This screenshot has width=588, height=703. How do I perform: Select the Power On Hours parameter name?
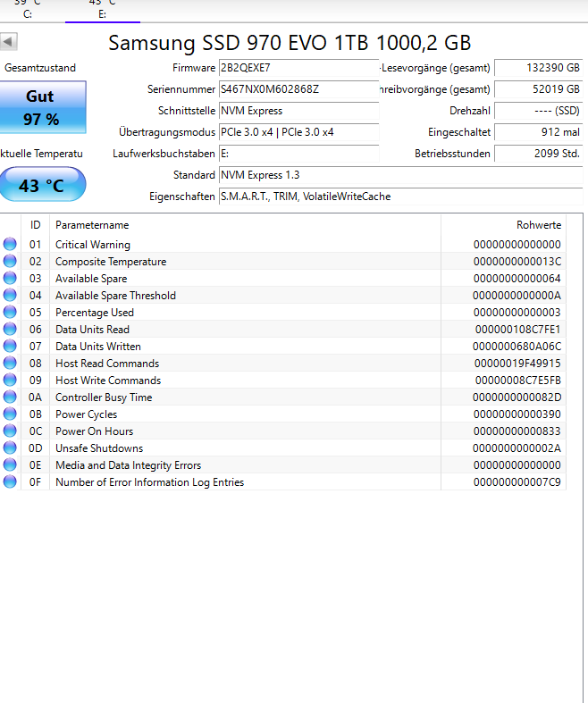click(x=94, y=431)
